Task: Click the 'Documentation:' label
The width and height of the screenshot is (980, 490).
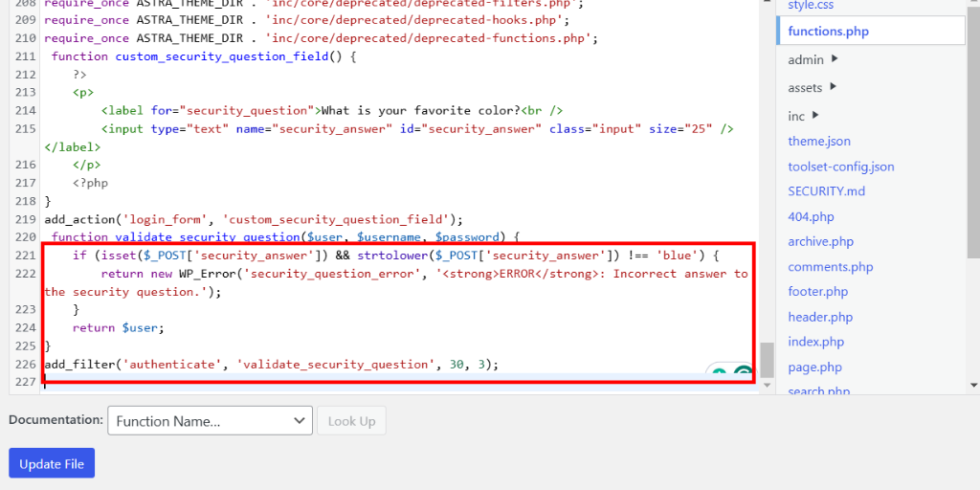Action: 56,419
